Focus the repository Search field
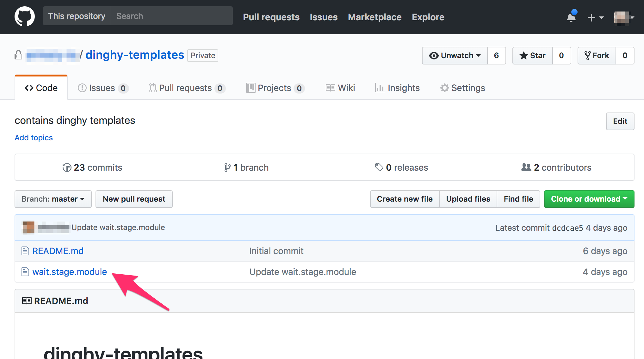This screenshot has height=359, width=644. coord(172,16)
